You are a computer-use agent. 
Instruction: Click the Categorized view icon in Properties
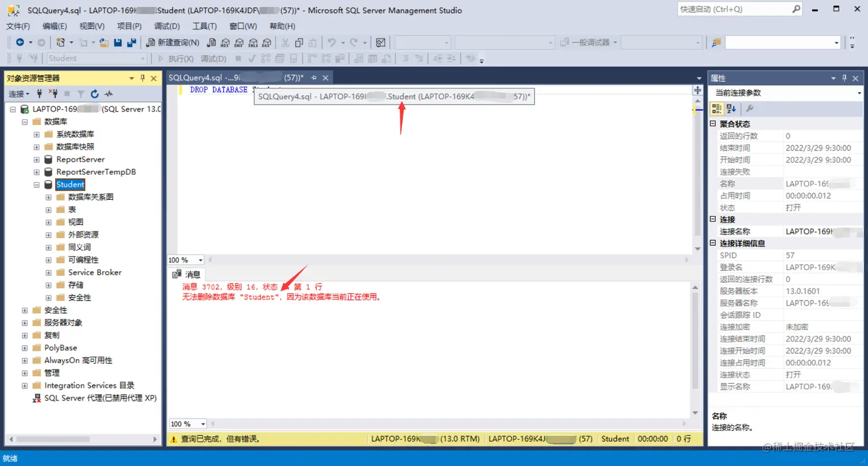(x=716, y=109)
